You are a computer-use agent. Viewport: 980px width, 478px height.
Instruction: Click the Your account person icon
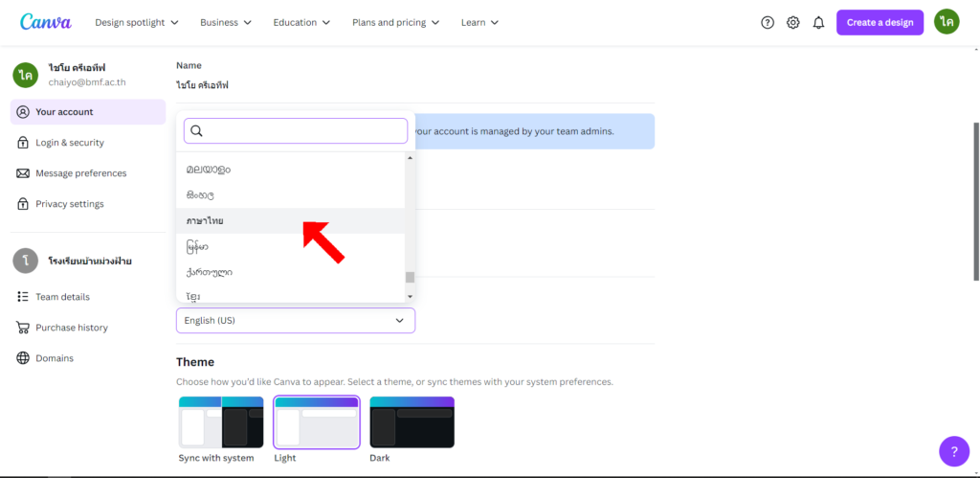pos(23,112)
